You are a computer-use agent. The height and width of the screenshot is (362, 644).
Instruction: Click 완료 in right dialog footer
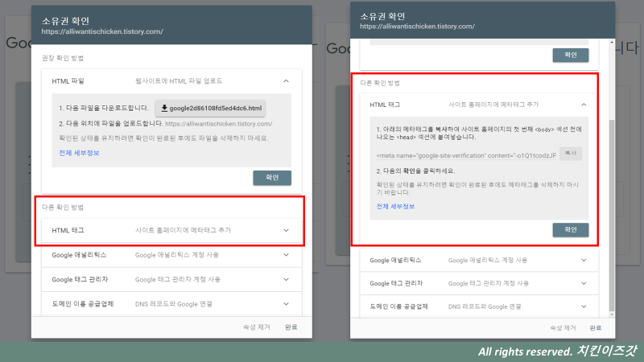[596, 328]
